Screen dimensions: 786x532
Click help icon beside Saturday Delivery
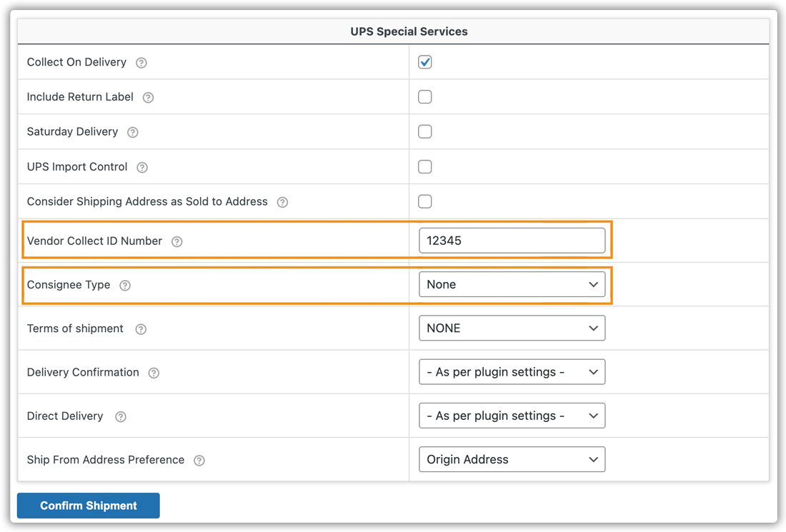click(132, 132)
